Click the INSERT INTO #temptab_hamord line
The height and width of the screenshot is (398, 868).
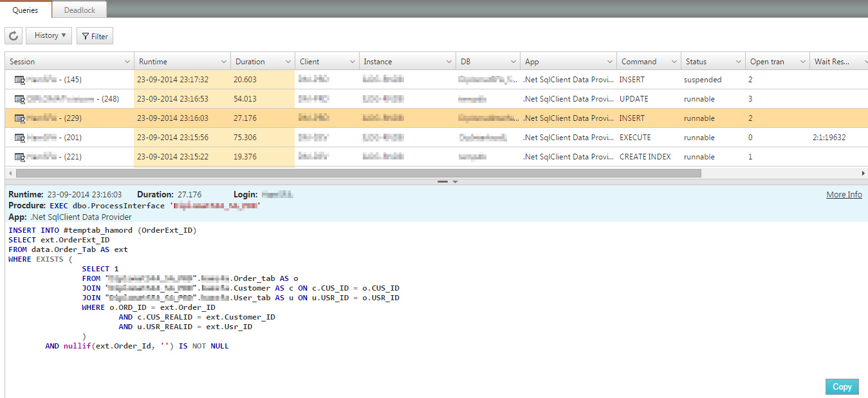[x=102, y=230]
